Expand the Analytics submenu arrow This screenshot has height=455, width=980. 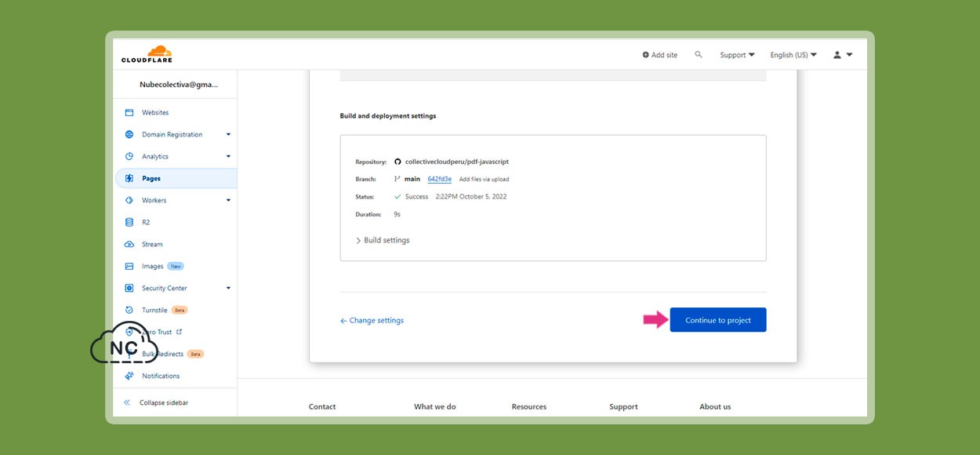point(228,157)
